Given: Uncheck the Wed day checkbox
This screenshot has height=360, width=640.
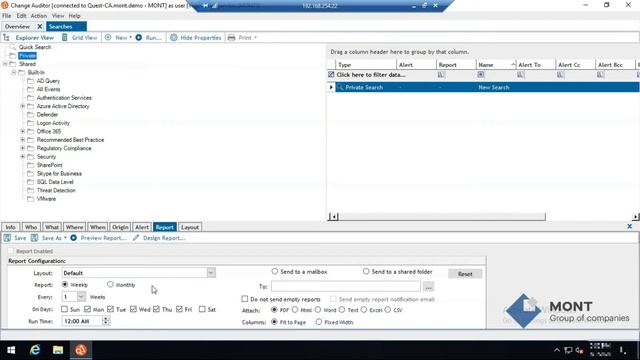Looking at the screenshot, I should (133, 309).
